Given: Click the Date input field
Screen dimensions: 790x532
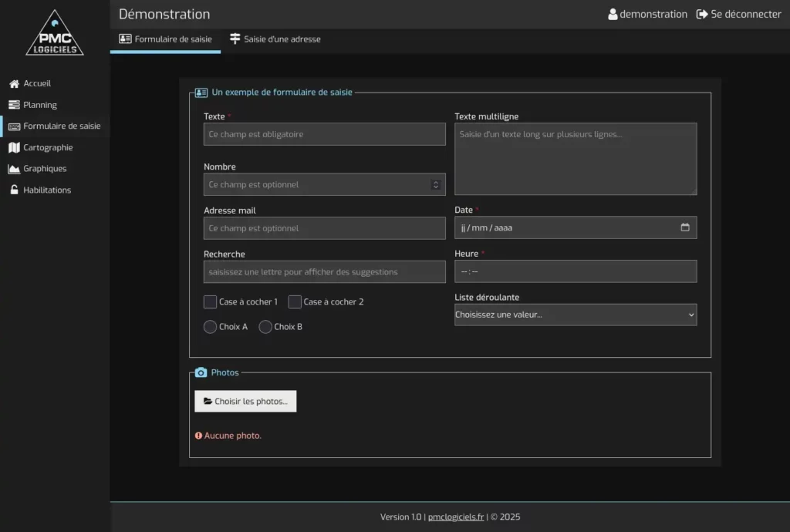Looking at the screenshot, I should tap(576, 227).
